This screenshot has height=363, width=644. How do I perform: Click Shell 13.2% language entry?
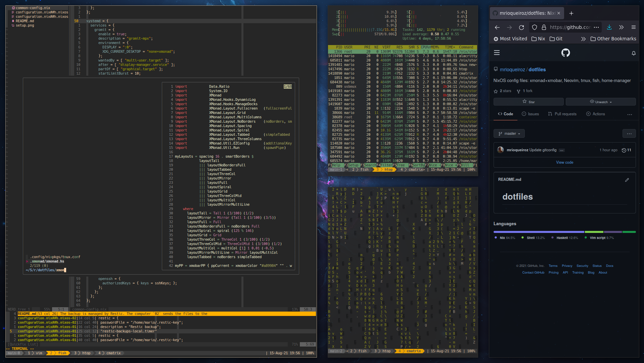pos(533,238)
